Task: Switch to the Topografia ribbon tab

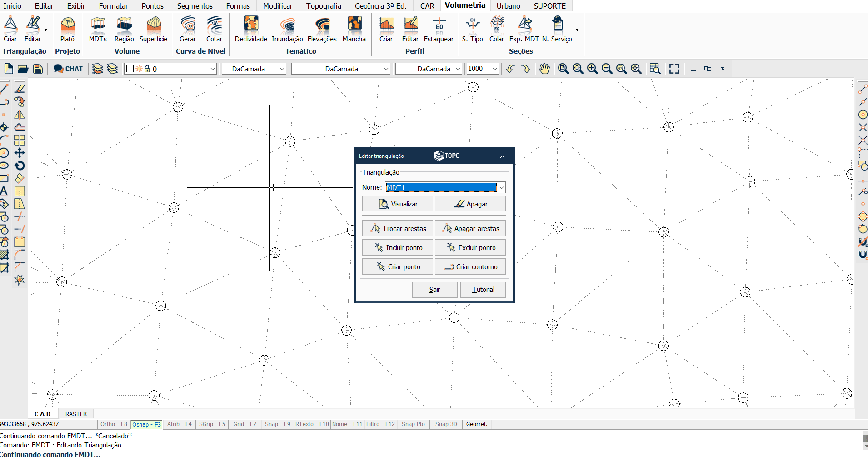Action: (x=324, y=6)
